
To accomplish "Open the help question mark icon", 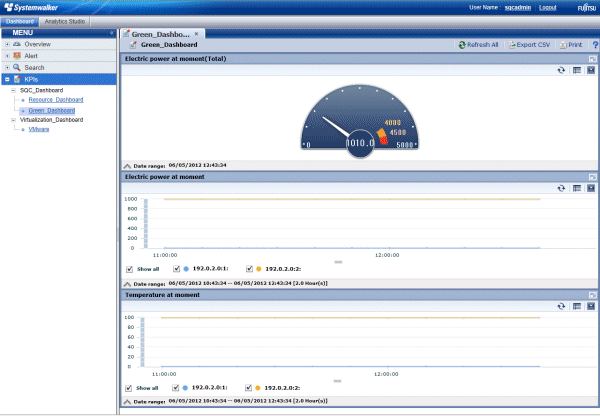I will click(595, 45).
